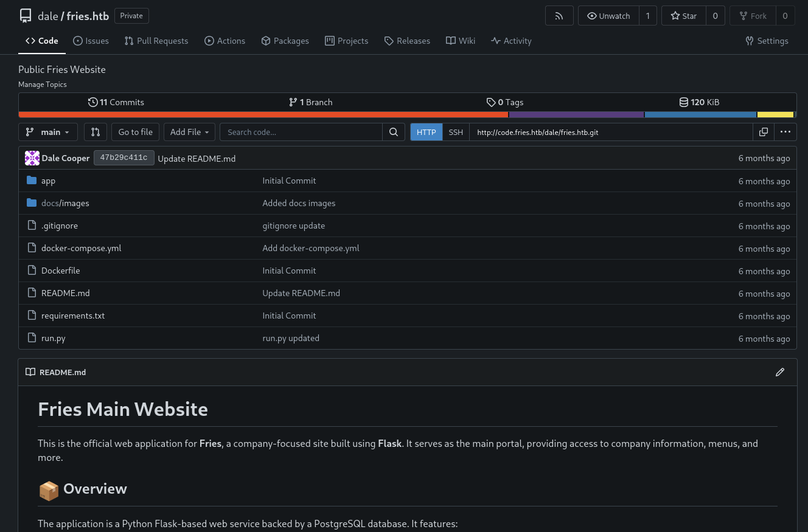Open the 'run.py updated' commit message
This screenshot has height=532, width=808.
(x=291, y=338)
